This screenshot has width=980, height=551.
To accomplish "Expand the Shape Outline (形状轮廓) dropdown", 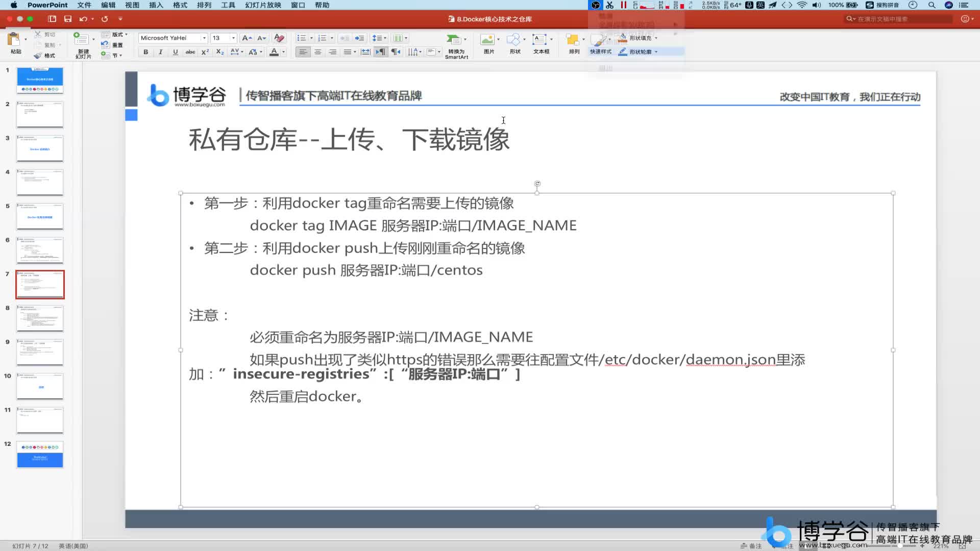I will 656,52.
